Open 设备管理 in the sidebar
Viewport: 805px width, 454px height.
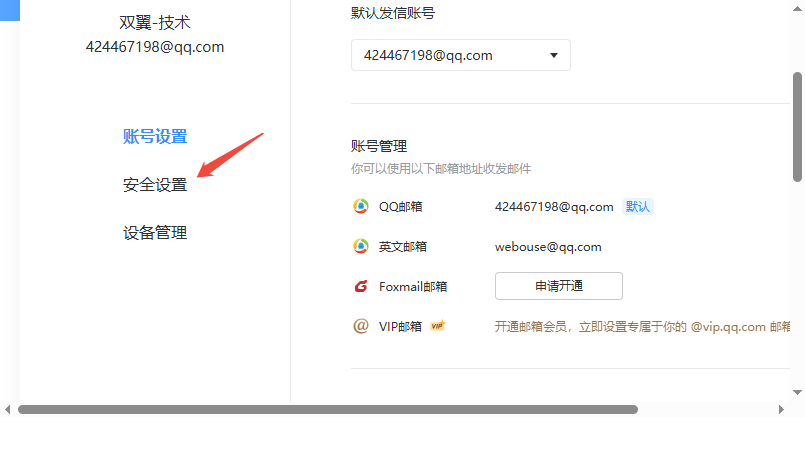(x=155, y=233)
